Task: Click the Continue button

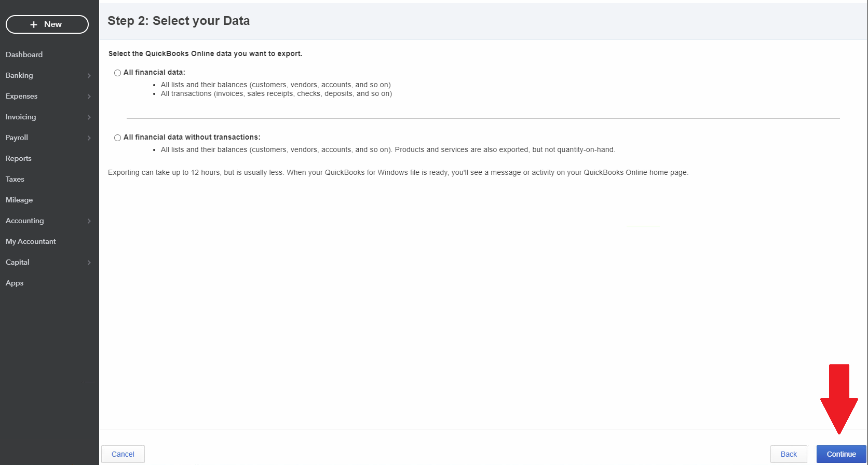Action: (842, 454)
